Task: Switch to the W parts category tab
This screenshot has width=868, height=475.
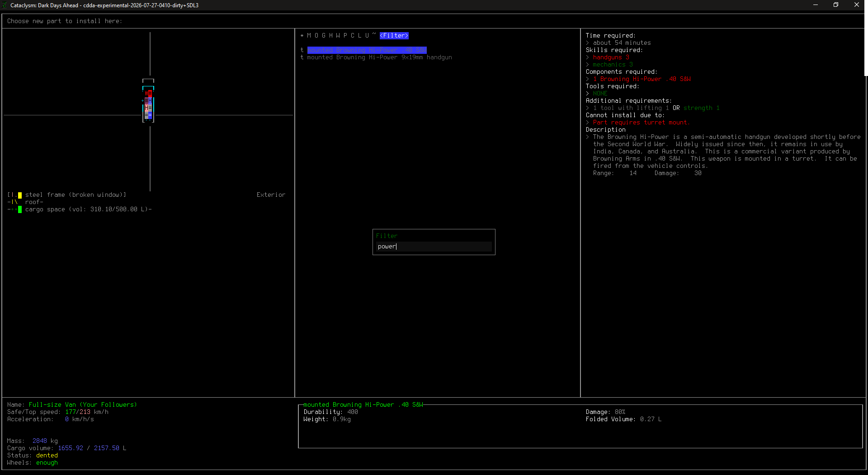Action: point(338,36)
